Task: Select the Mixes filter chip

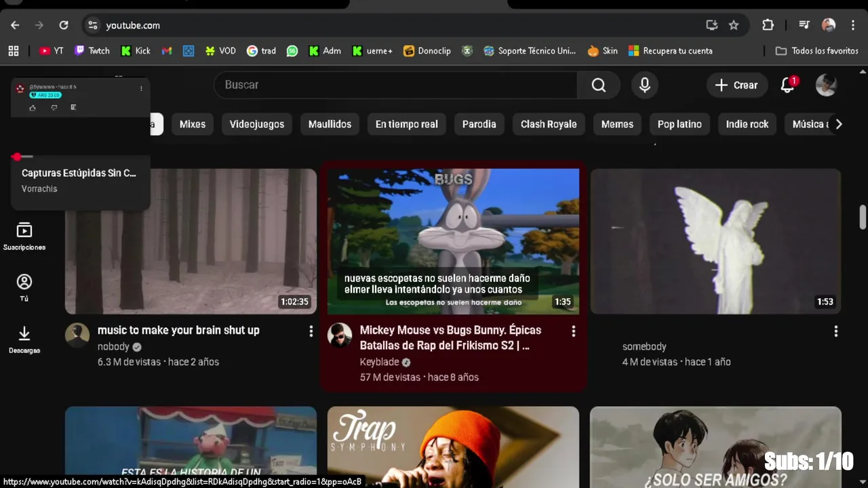Action: (193, 124)
